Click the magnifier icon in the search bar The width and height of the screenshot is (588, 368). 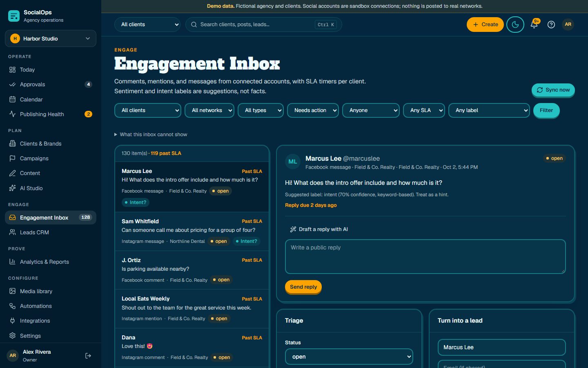point(194,25)
